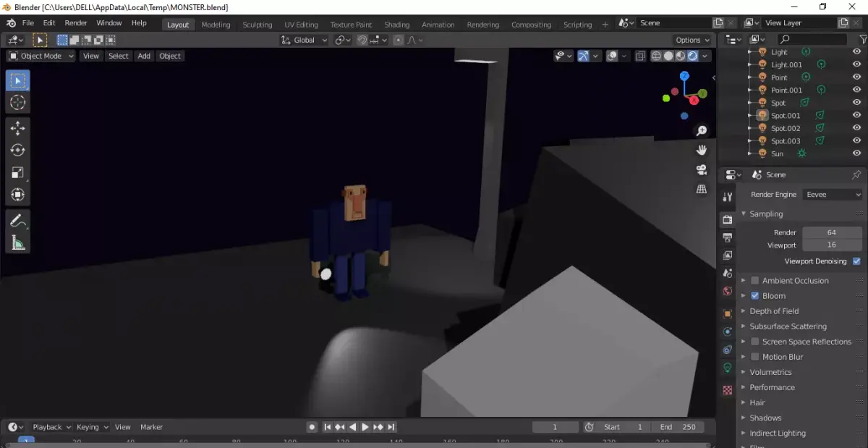Open the Tool properties tab

(728, 198)
